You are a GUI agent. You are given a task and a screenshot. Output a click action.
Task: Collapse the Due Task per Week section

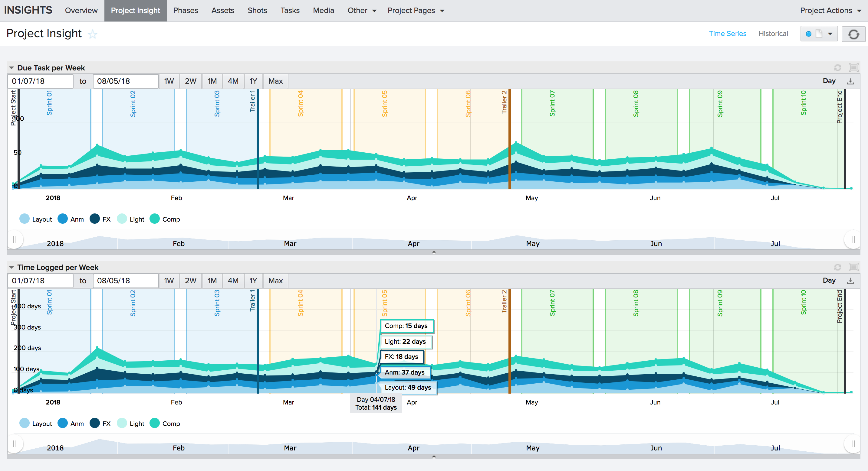(12, 68)
